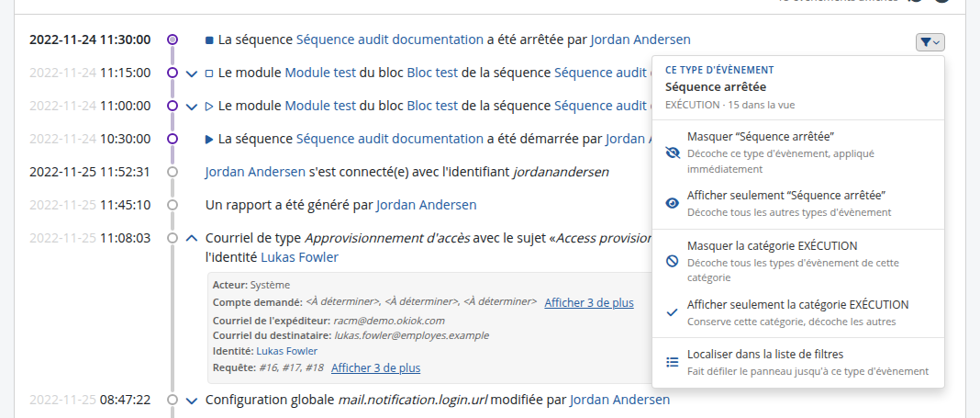Click the timestamp 2022-11-25 08:47:22

90,400
